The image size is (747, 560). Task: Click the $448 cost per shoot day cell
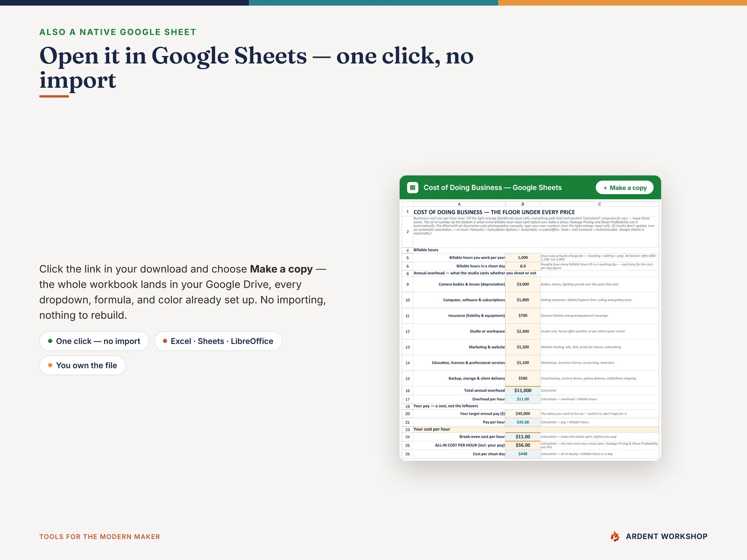523,454
